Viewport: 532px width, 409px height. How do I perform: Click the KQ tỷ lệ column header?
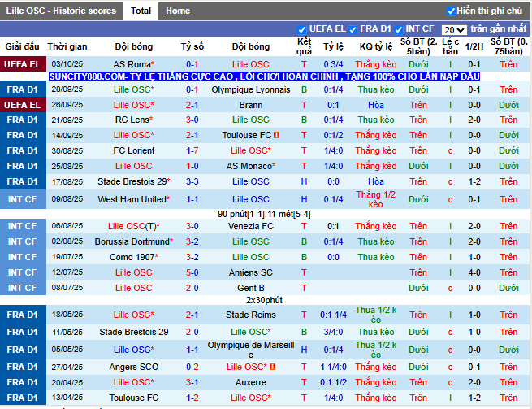pyautogui.click(x=376, y=46)
